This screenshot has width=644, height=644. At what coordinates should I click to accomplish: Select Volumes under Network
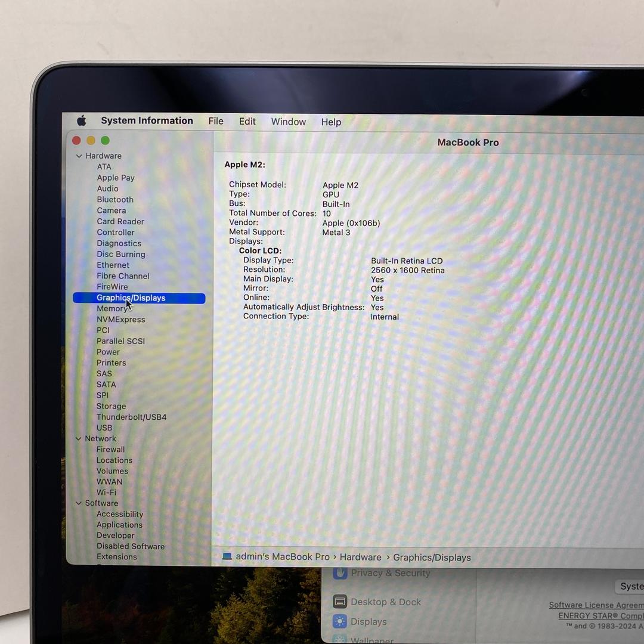pyautogui.click(x=112, y=471)
